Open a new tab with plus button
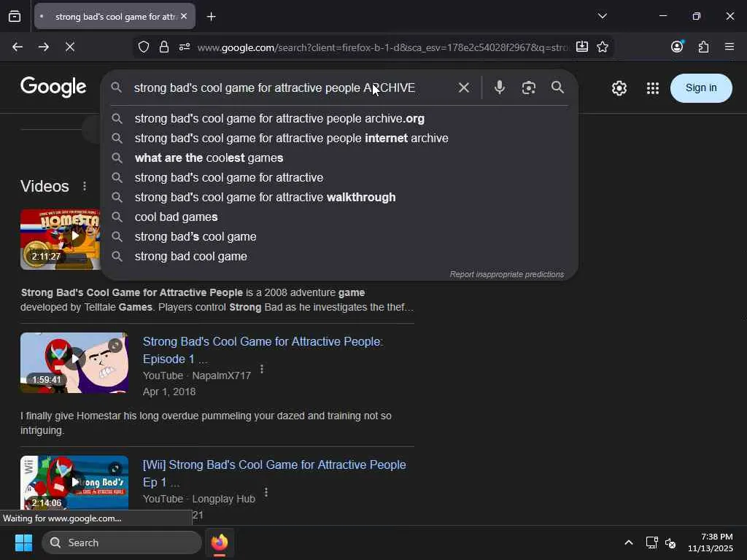Viewport: 747px width, 560px height. point(211,17)
